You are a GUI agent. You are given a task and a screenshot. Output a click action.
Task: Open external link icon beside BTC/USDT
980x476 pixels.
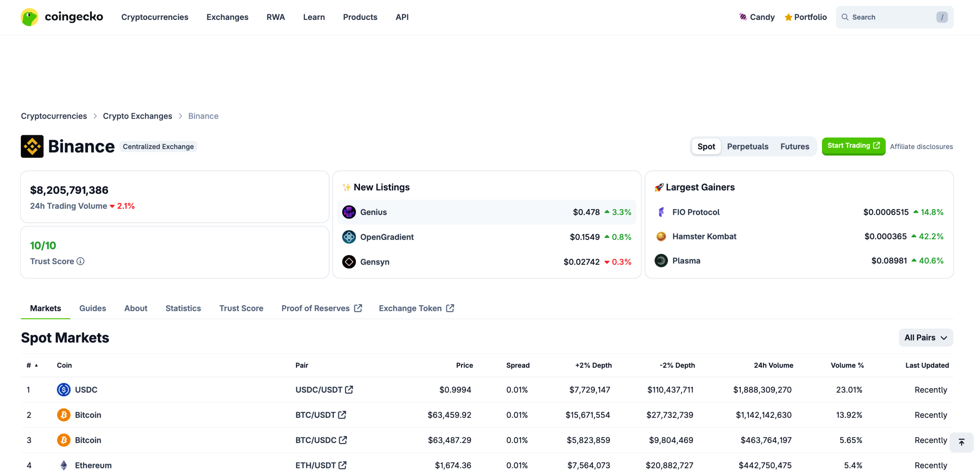point(342,415)
